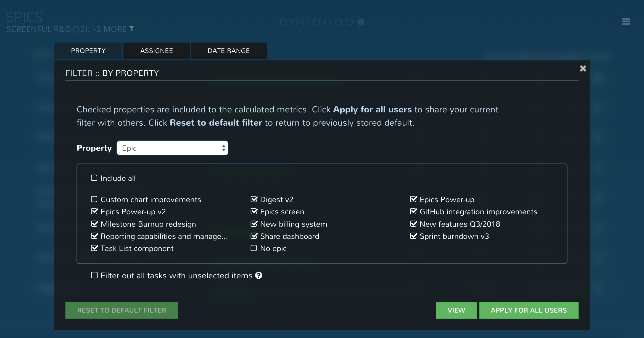The image size is (644, 338).
Task: Select the seventh pagination dot
Action: coord(349,22)
